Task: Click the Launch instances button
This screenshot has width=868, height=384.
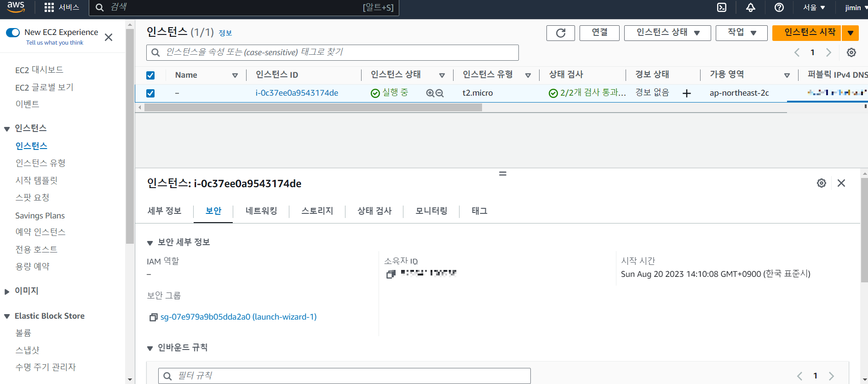Action: 806,33
